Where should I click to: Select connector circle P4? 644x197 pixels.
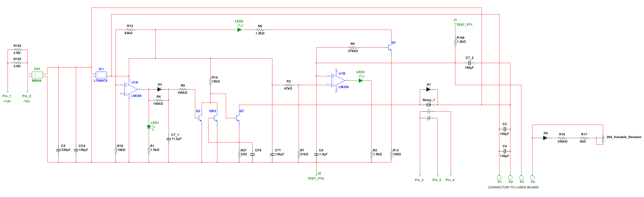[x=532, y=178]
